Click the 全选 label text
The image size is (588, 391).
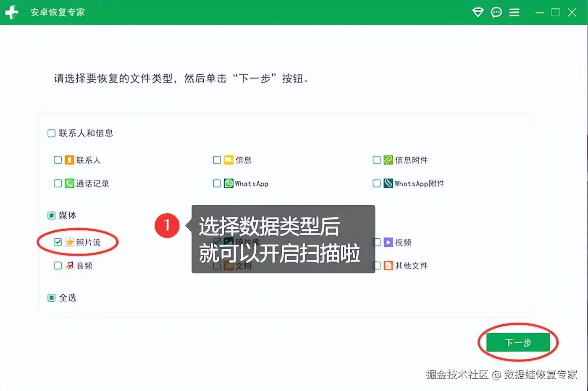[68, 298]
